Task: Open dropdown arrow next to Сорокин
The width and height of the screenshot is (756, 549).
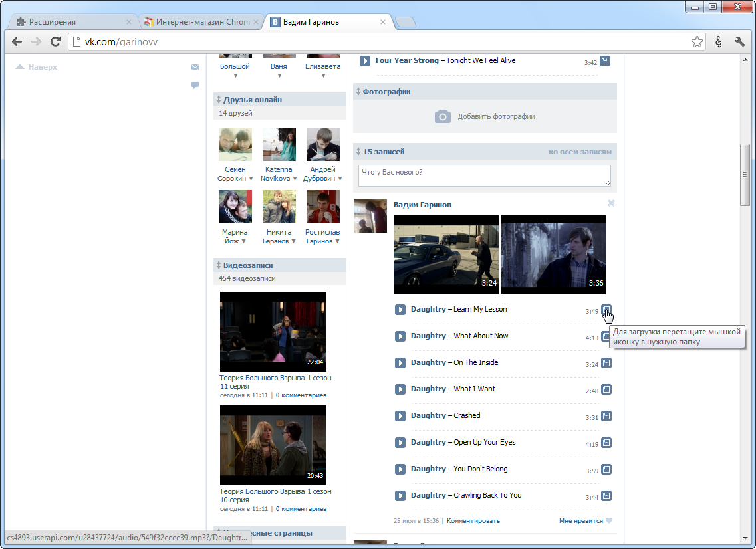Action: tap(251, 179)
